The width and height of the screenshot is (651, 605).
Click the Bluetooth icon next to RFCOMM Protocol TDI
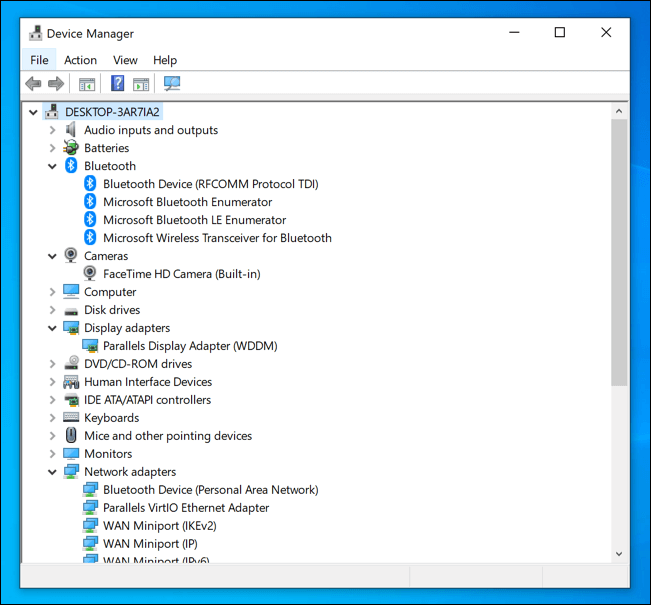[90, 184]
